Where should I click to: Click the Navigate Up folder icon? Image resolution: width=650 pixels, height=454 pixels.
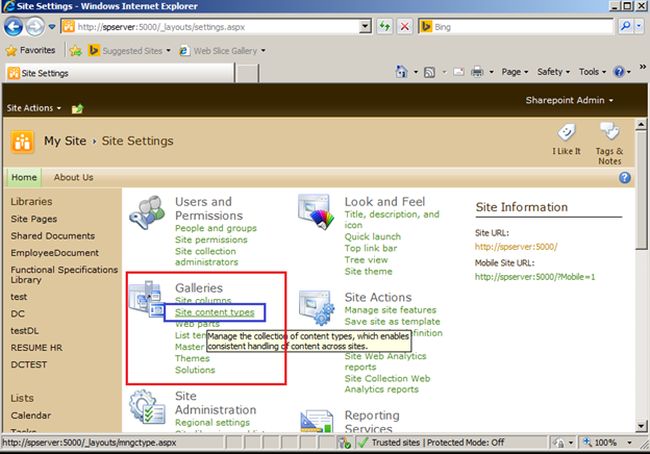pyautogui.click(x=78, y=109)
